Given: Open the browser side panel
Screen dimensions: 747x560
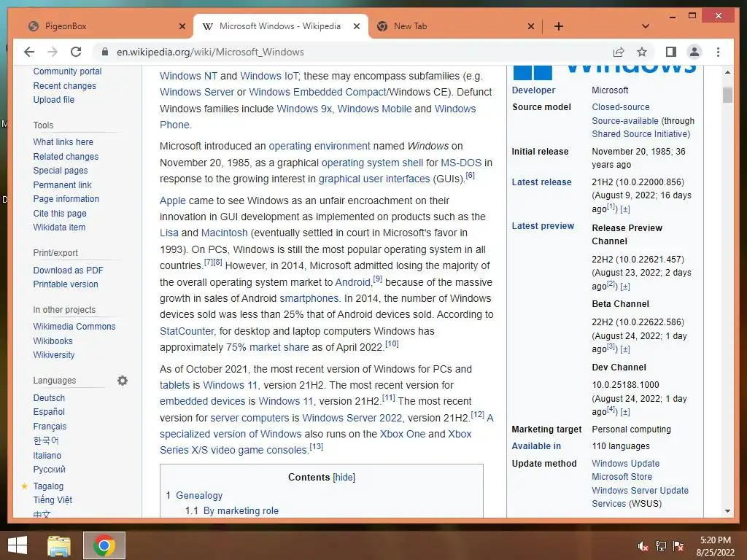Looking at the screenshot, I should tap(671, 52).
